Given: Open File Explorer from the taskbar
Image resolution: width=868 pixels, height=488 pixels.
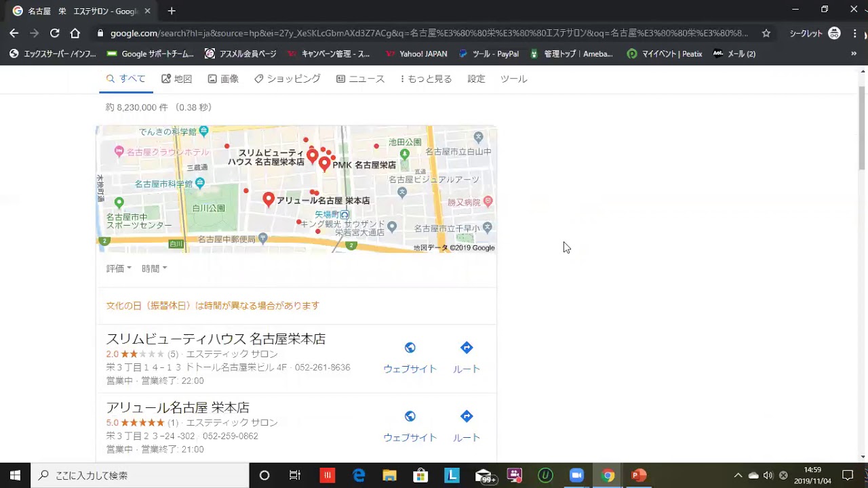Looking at the screenshot, I should [389, 475].
